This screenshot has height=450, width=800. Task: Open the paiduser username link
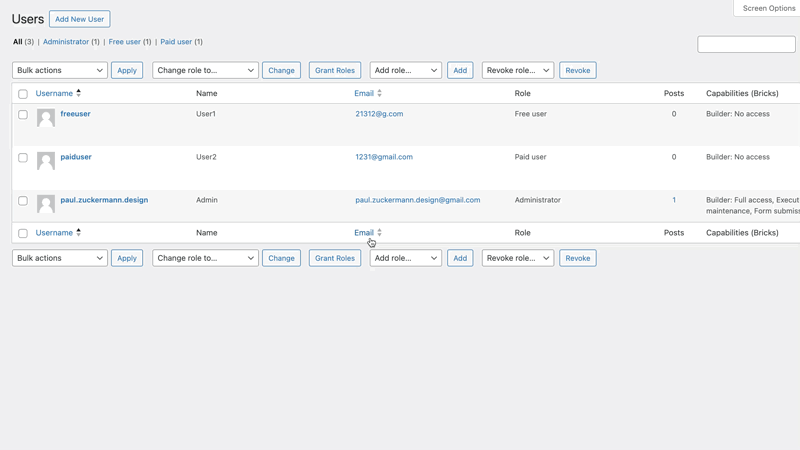point(76,157)
